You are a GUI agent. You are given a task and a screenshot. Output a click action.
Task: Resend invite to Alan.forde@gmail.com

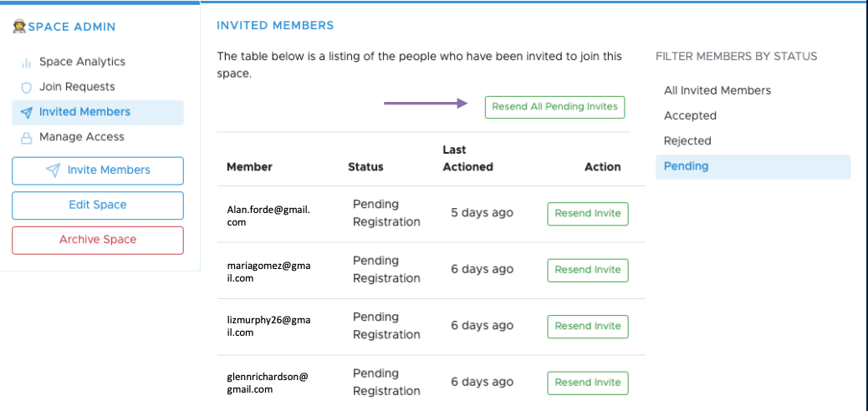tap(588, 214)
